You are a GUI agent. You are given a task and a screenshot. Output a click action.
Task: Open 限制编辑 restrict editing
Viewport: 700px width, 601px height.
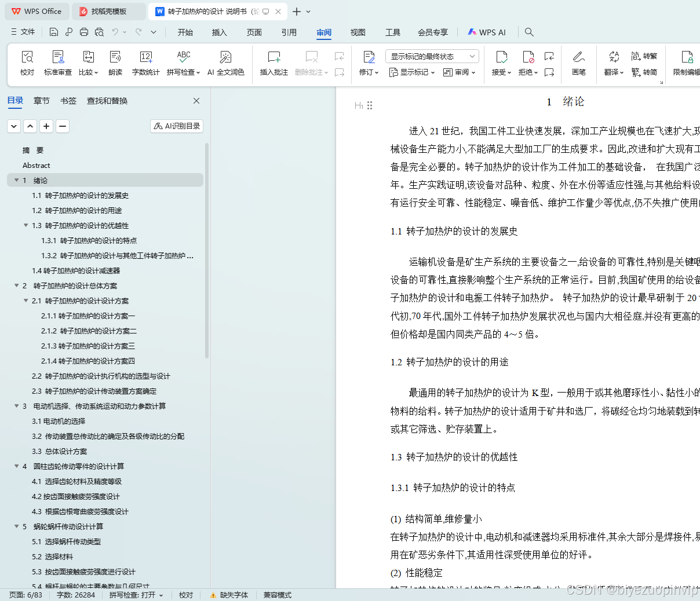click(687, 63)
